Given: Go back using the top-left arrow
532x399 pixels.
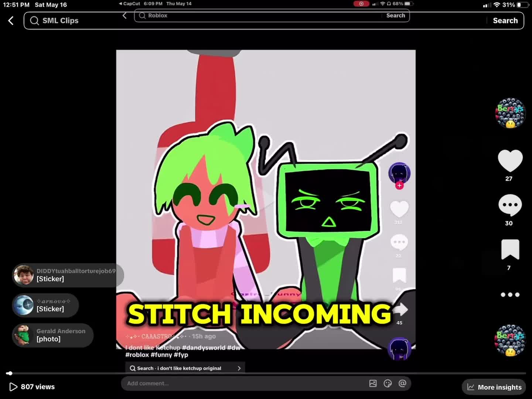Looking at the screenshot, I should pyautogui.click(x=11, y=21).
